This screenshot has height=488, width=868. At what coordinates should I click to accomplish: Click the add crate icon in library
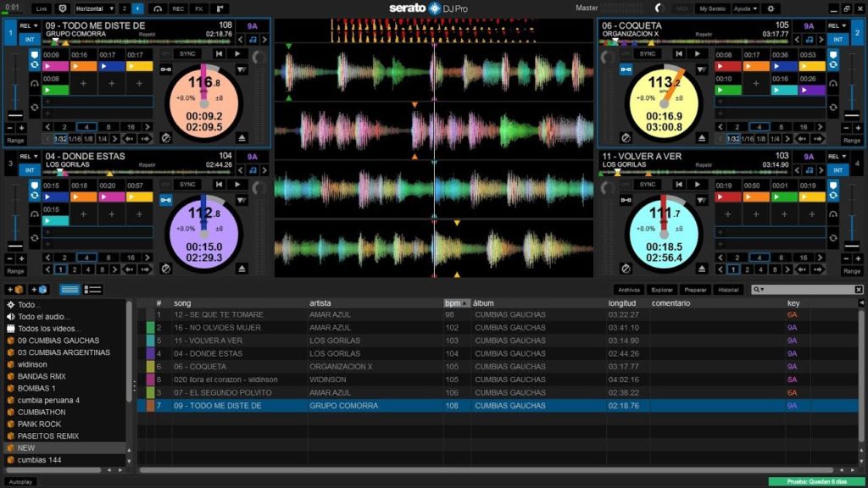pyautogui.click(x=15, y=290)
